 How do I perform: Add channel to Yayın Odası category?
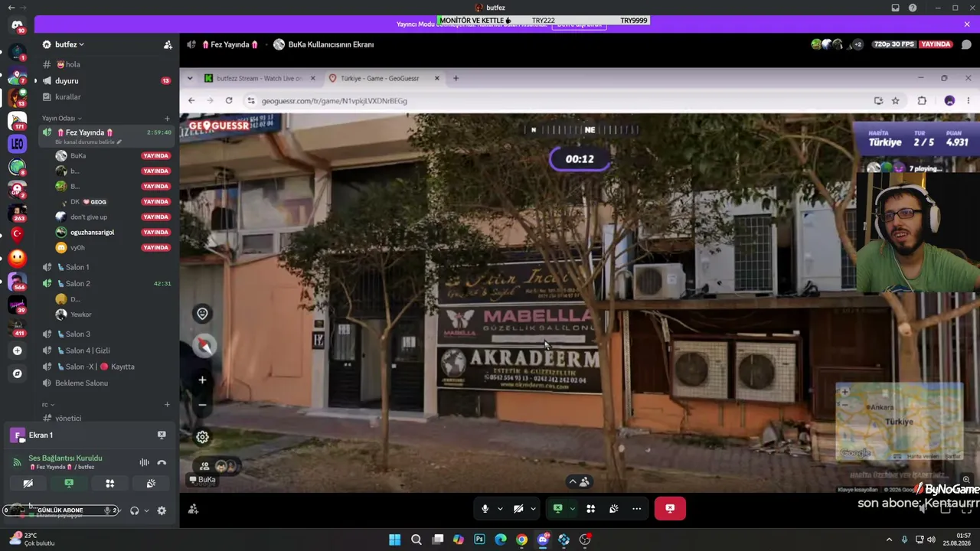pos(167,119)
